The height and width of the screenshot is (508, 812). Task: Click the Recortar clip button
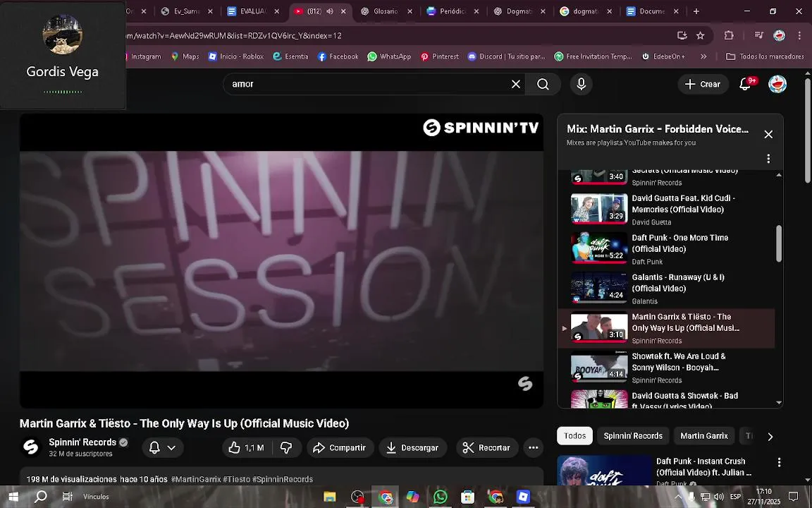[x=487, y=447]
